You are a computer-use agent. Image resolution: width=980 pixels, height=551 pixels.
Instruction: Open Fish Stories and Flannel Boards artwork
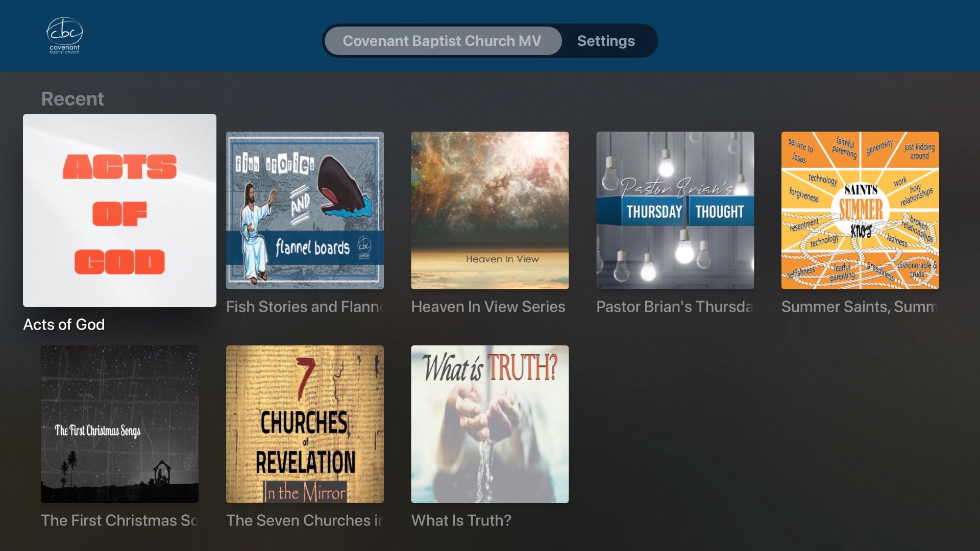coord(305,210)
